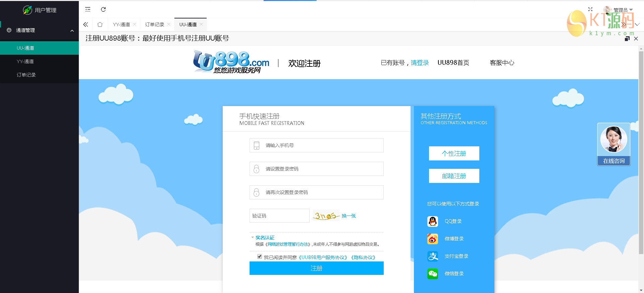
Task: Click the blue 注册 submit button
Action: point(317,268)
